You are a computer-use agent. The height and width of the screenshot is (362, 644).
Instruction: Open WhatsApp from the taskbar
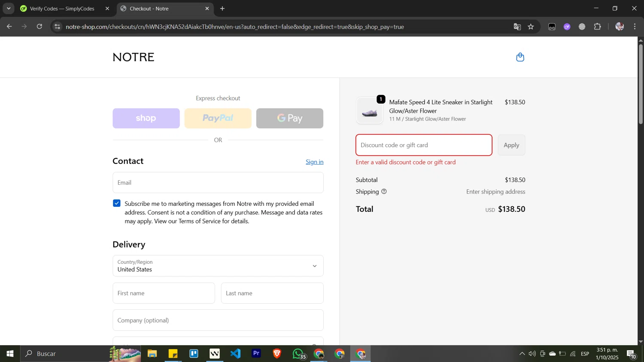click(x=298, y=354)
